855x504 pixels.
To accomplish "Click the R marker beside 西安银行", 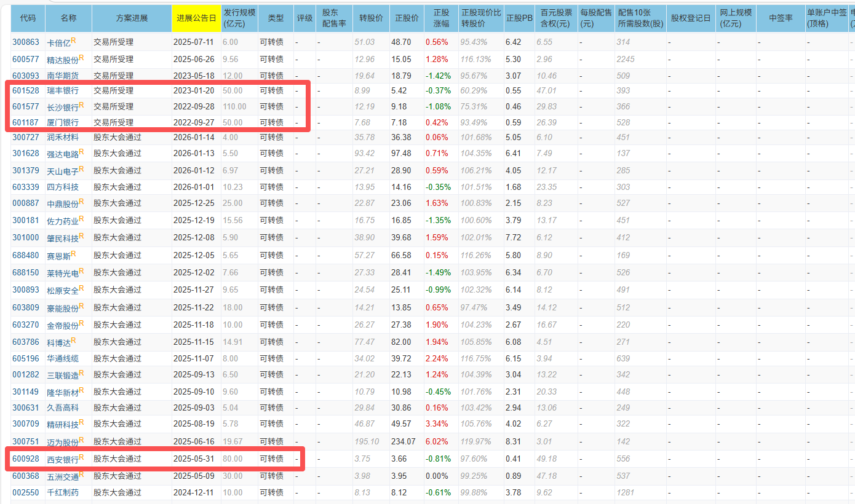I will click(x=81, y=457).
